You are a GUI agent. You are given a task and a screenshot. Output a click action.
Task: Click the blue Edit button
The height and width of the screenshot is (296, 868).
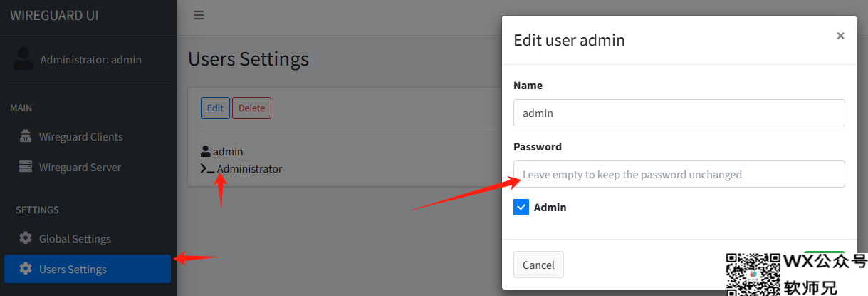215,108
